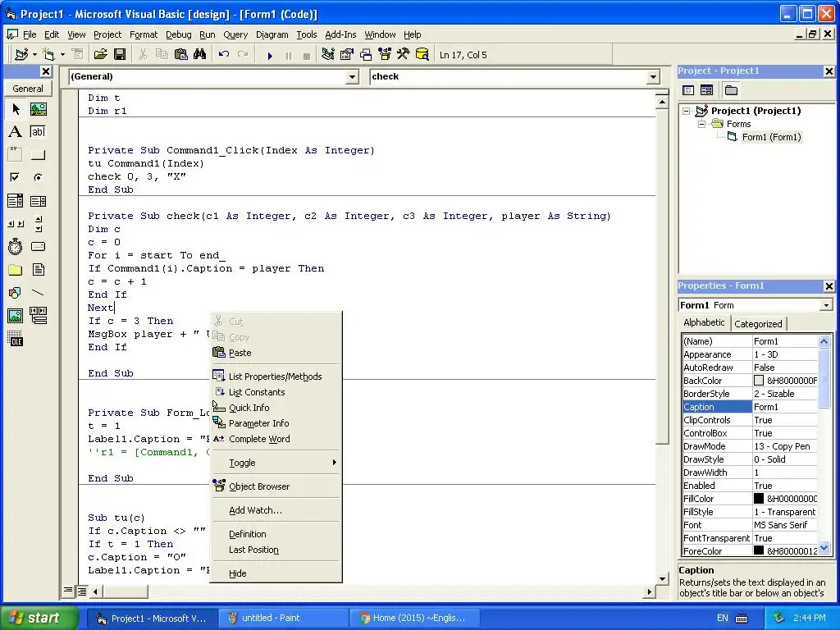Select the Data control tool
840x630 pixels.
[38, 316]
